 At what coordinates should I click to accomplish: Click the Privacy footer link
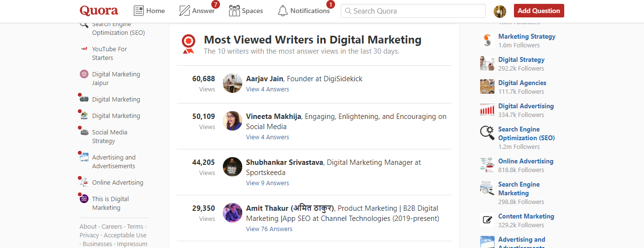pyautogui.click(x=89, y=235)
